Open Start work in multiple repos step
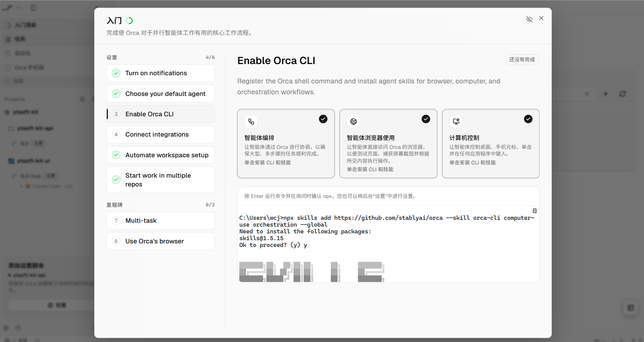The width and height of the screenshot is (644, 342). click(161, 180)
